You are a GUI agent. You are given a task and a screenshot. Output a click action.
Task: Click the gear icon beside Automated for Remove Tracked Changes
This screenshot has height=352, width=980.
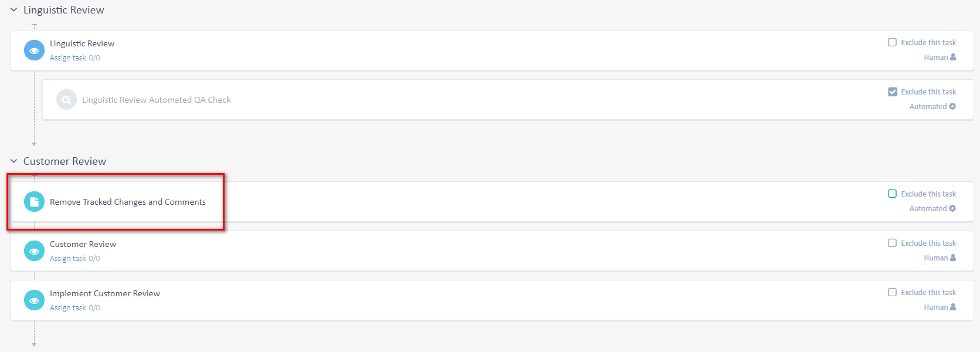(x=952, y=208)
